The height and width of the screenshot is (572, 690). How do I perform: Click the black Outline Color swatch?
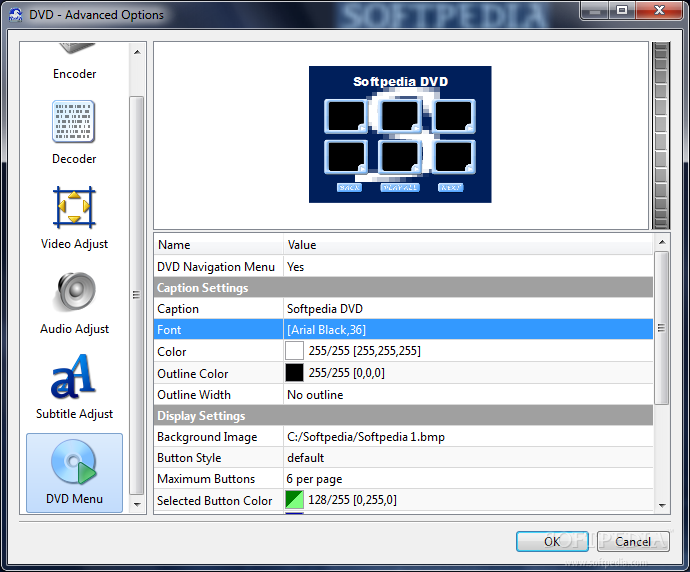pos(294,372)
